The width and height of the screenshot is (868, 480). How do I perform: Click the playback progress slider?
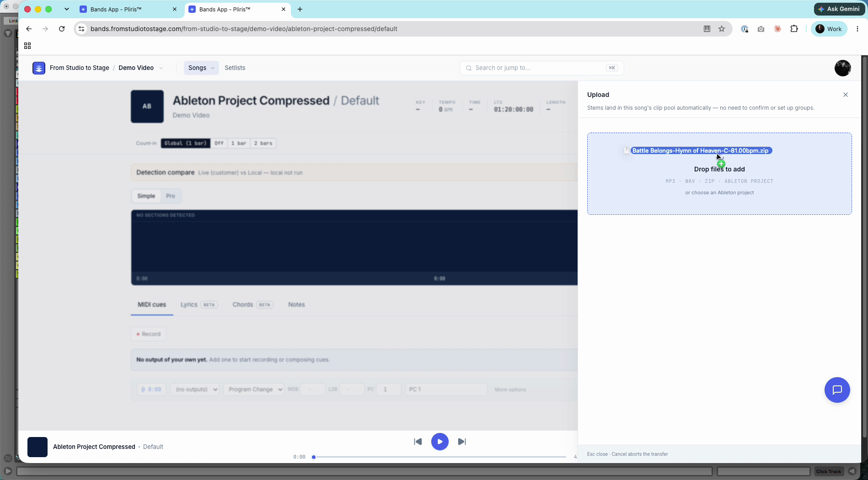tap(440, 457)
